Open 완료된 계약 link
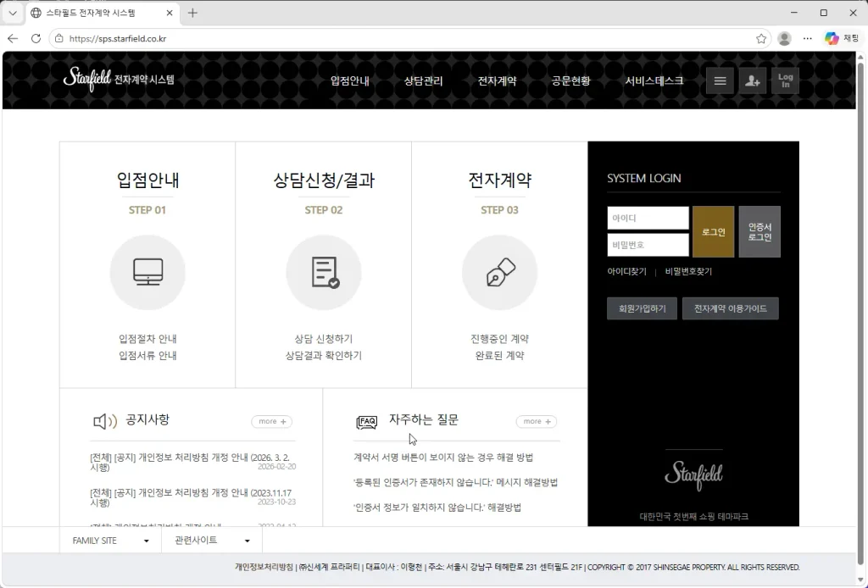This screenshot has height=588, width=868. click(500, 355)
